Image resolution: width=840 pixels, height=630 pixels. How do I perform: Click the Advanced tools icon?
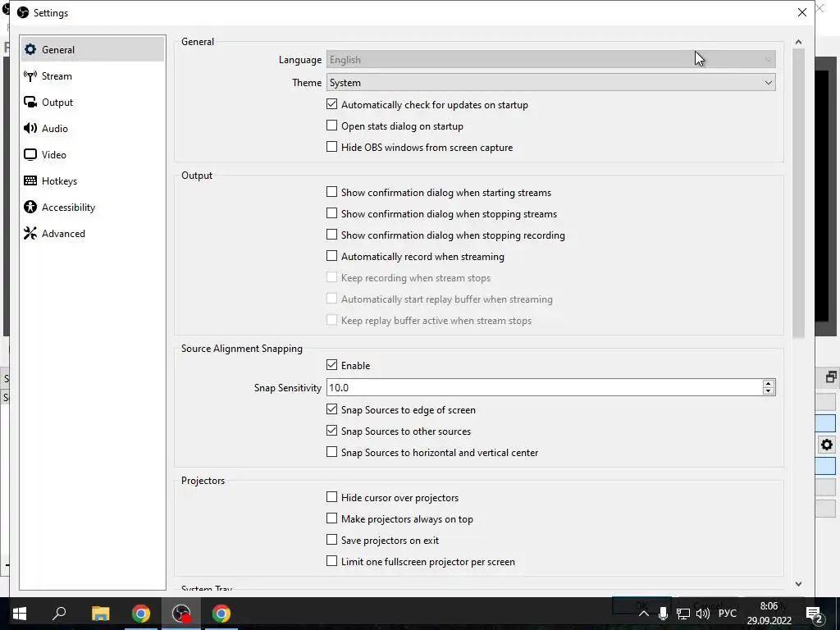pos(30,233)
